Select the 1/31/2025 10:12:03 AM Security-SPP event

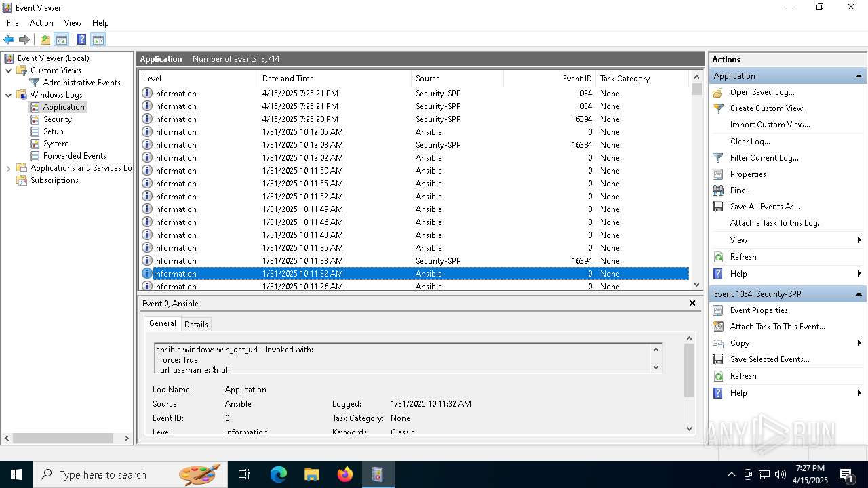pyautogui.click(x=414, y=145)
